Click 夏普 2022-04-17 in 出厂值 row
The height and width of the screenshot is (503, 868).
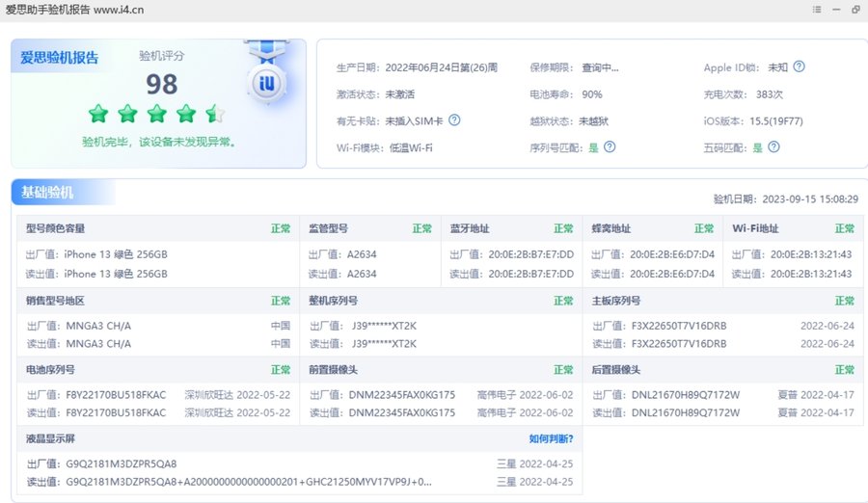pyautogui.click(x=816, y=395)
